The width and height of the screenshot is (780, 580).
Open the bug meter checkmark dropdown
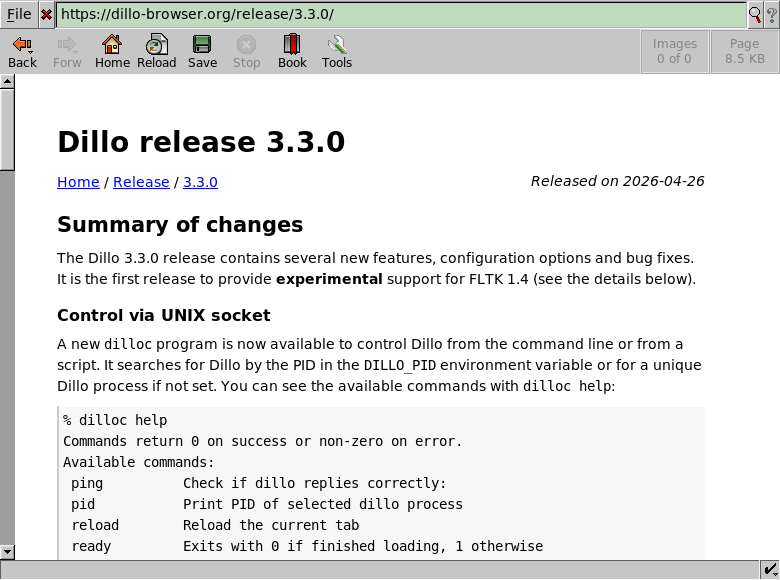pyautogui.click(x=770, y=570)
